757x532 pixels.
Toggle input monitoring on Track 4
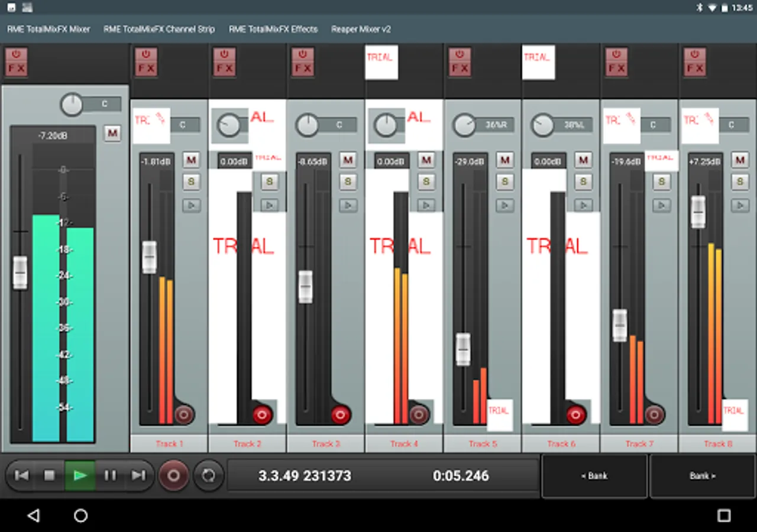click(426, 205)
